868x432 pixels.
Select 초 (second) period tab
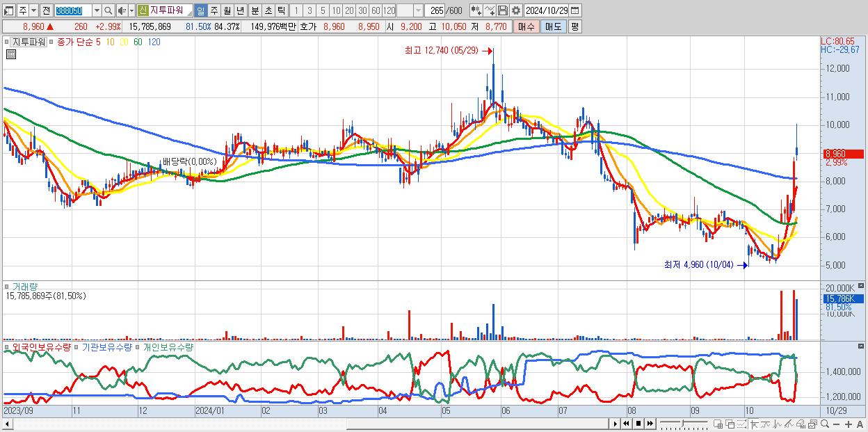268,10
